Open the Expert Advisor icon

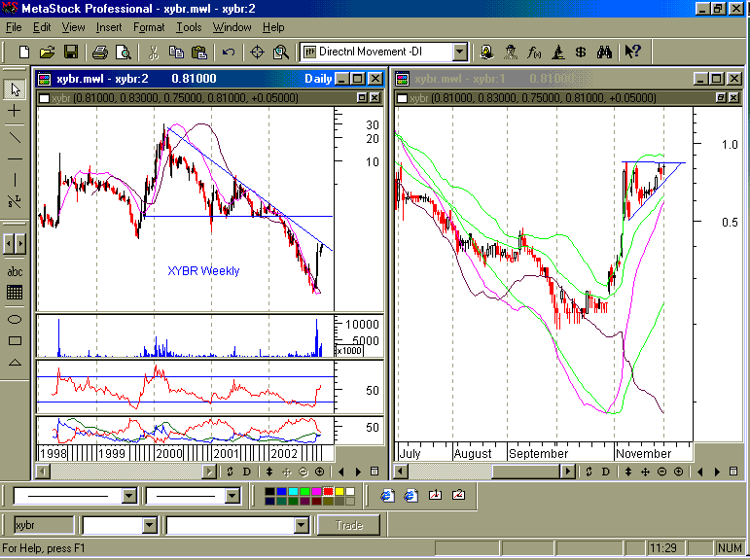point(487,52)
